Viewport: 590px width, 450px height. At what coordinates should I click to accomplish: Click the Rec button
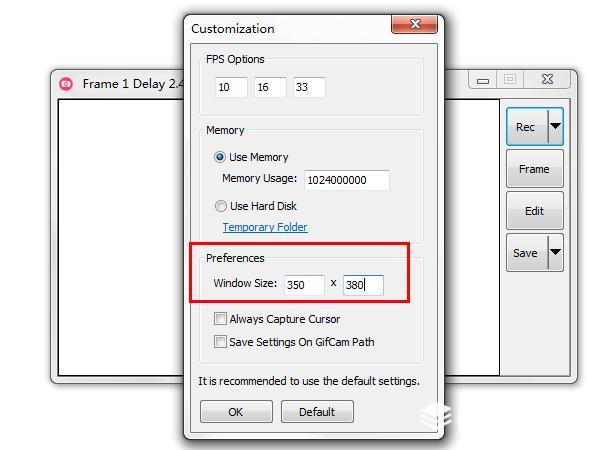pyautogui.click(x=527, y=127)
